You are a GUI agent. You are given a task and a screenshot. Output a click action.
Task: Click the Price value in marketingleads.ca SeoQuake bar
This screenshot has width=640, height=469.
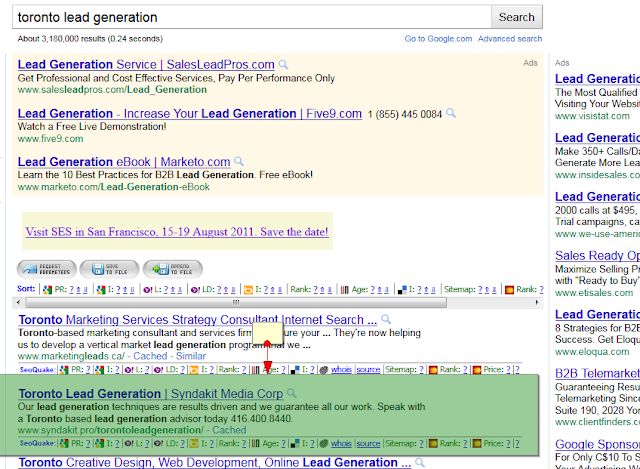point(508,370)
